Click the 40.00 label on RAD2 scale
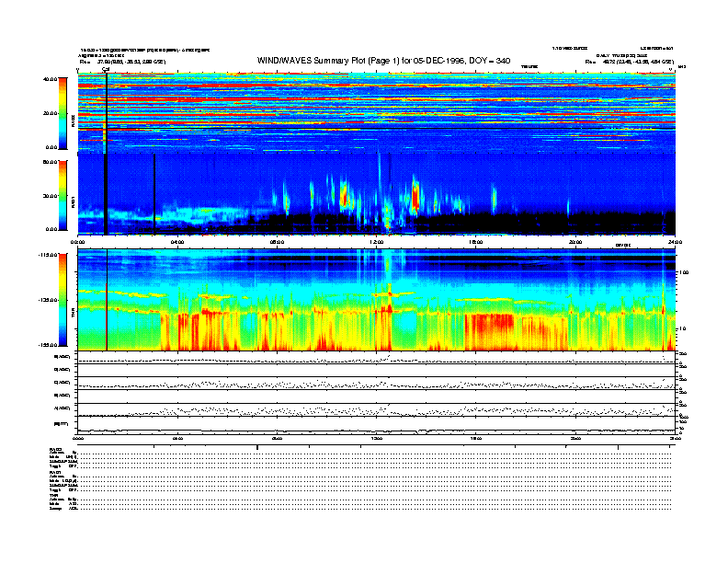The image size is (728, 563). point(51,79)
